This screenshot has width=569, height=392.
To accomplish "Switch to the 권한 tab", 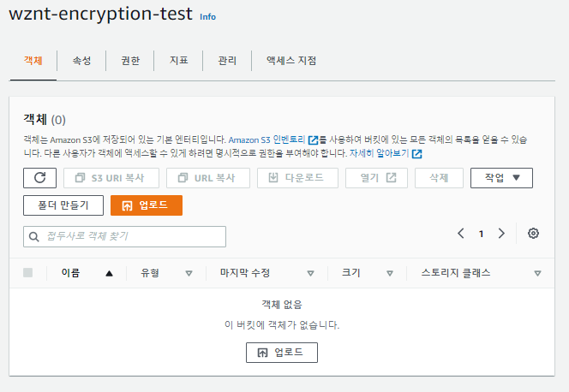I will pyautogui.click(x=130, y=61).
